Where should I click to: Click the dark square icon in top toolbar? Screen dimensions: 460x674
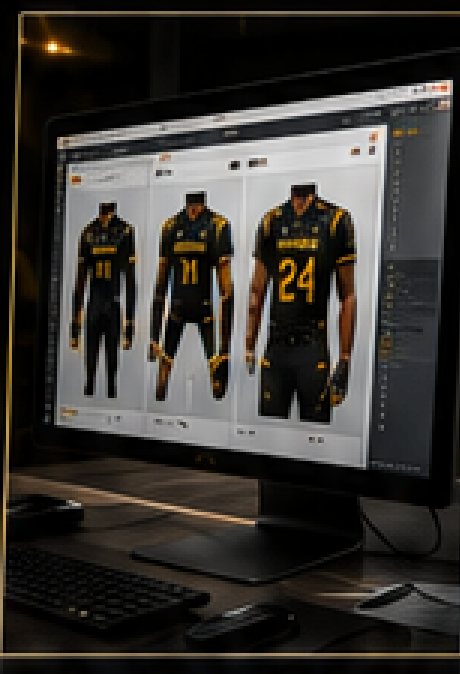pos(235,165)
